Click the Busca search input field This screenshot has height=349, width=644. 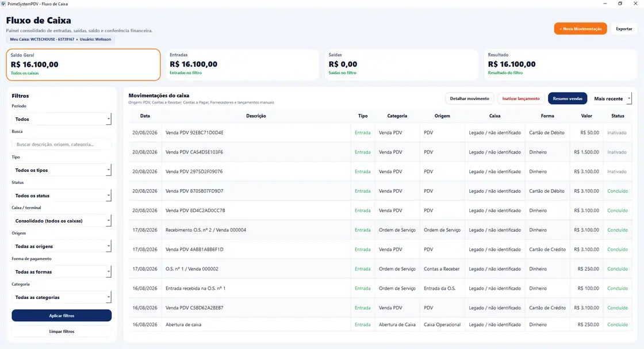(x=62, y=144)
